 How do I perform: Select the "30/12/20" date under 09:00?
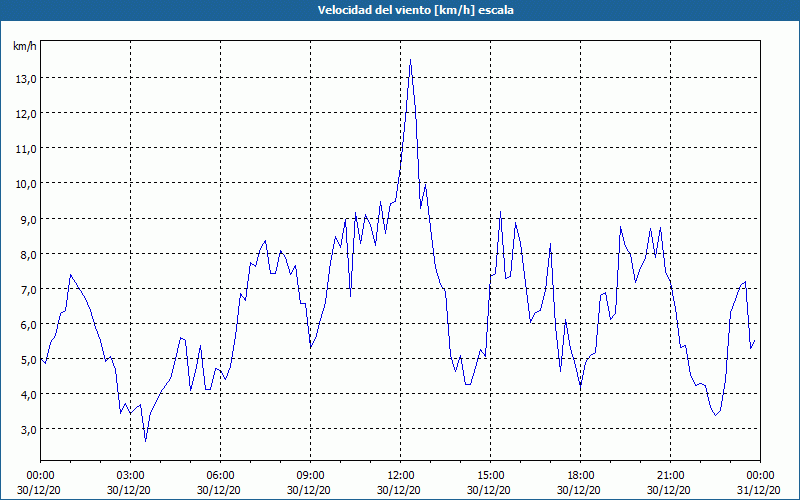309,490
